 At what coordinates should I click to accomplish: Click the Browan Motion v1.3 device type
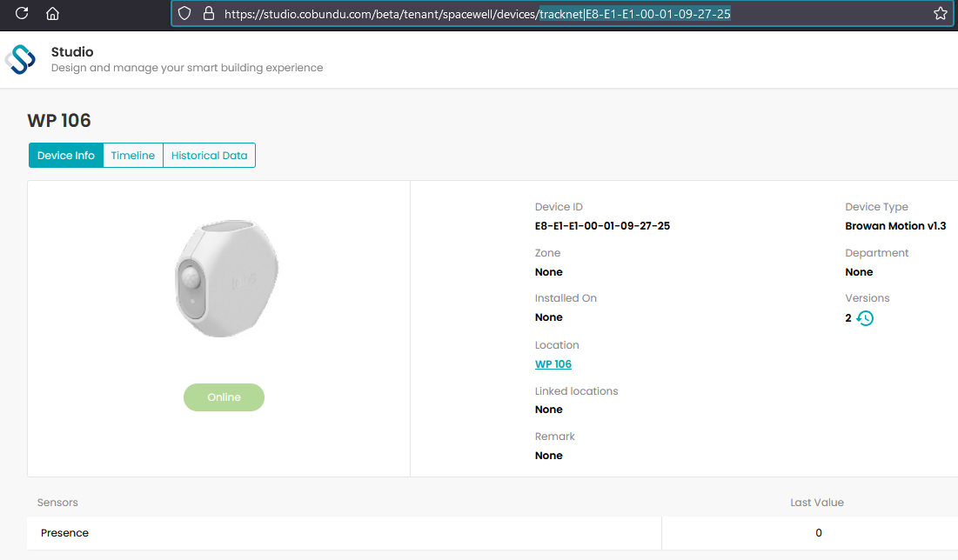[895, 226]
